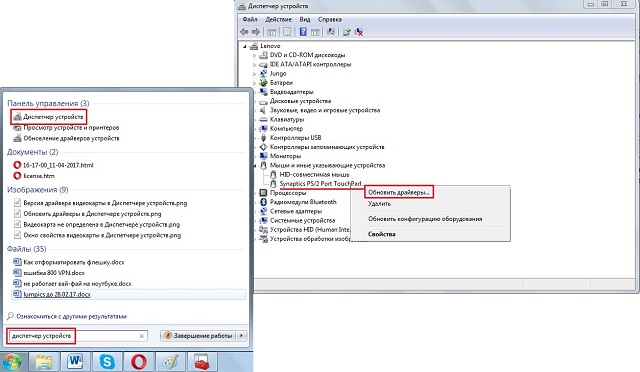Open Видеокарта не определена image result

(x=97, y=225)
